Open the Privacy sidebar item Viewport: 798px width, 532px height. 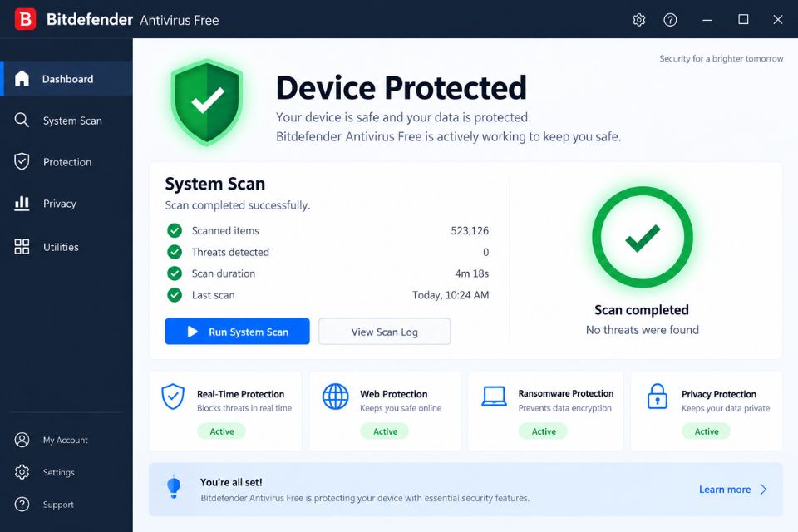tap(60, 204)
